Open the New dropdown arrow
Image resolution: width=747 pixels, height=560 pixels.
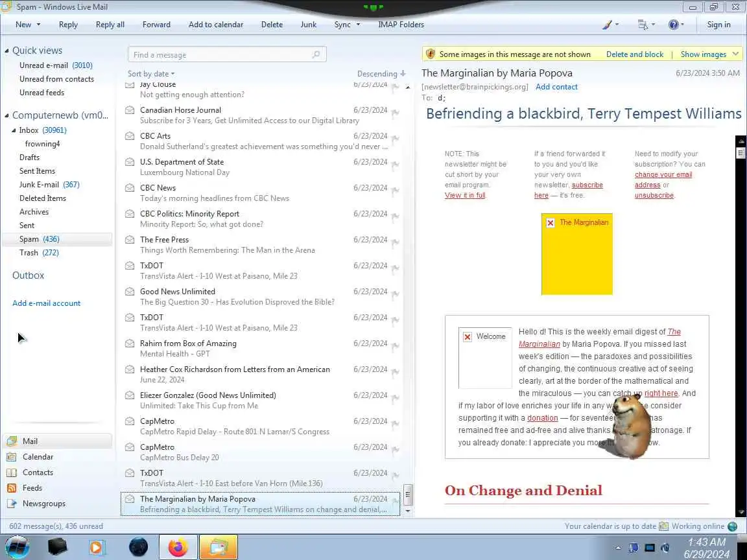click(x=39, y=25)
